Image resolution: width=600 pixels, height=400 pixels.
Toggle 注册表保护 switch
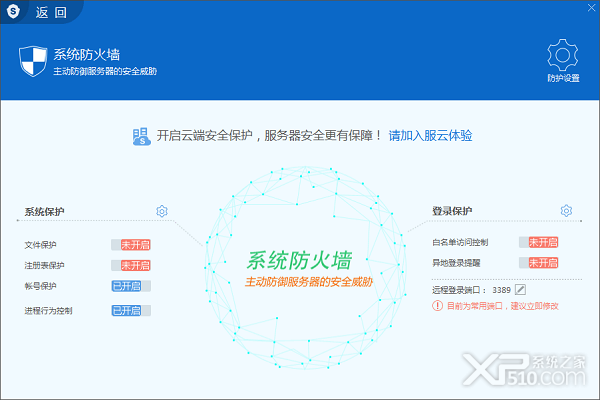131,265
